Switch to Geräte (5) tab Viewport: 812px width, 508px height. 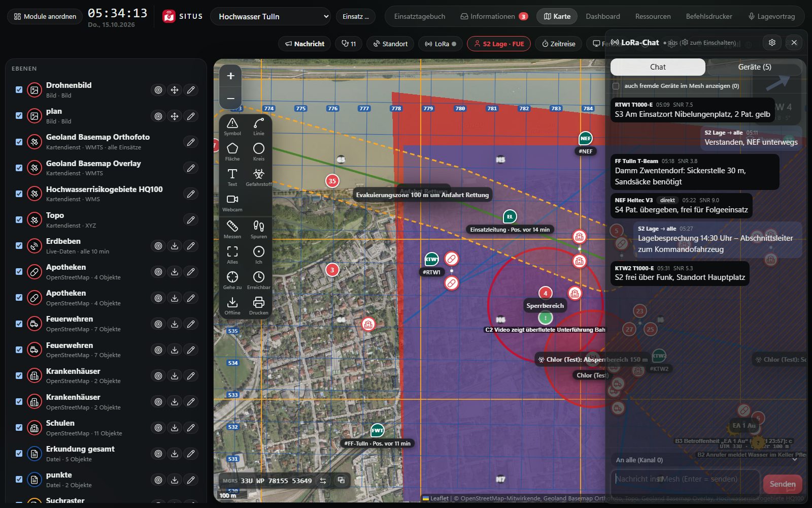(755, 67)
